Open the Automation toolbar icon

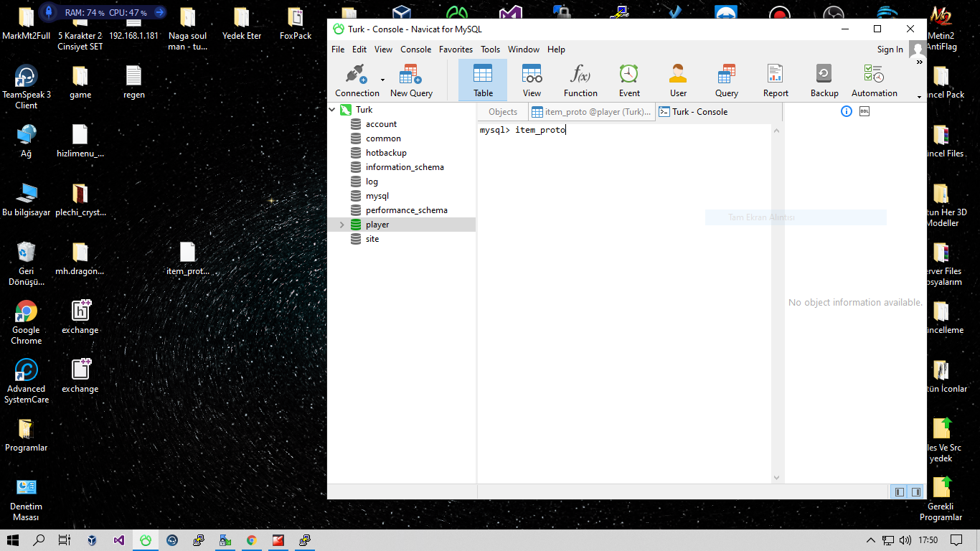click(x=874, y=80)
